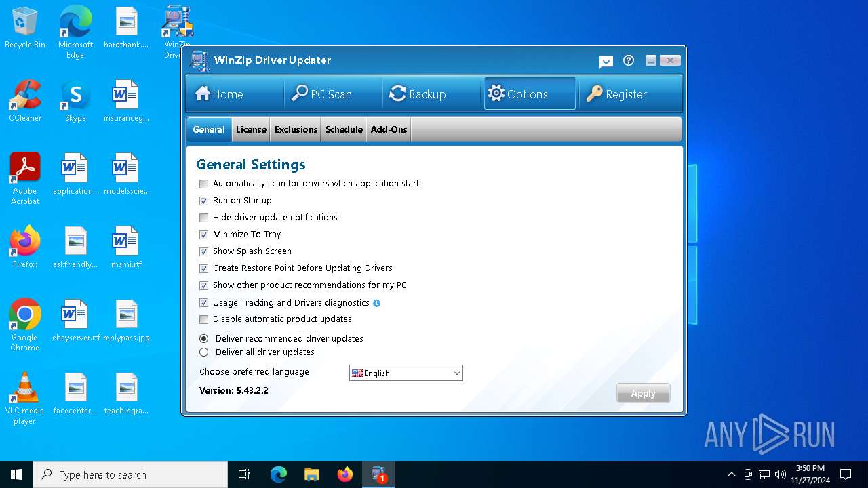
Task: Switch to the Exclusions tab
Action: 296,129
